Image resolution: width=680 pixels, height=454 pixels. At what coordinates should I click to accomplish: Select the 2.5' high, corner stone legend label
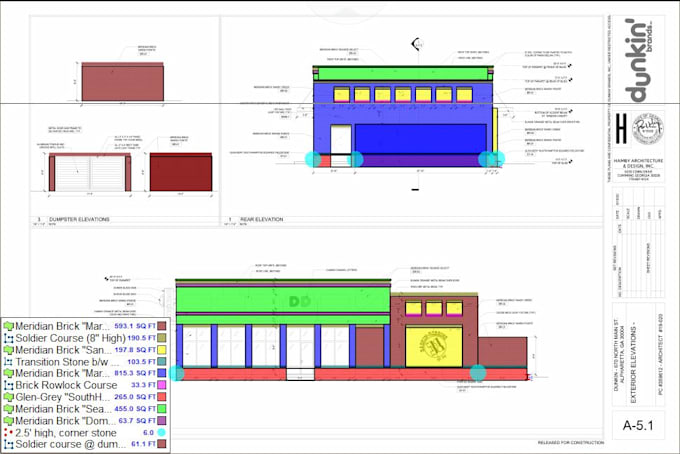[66, 433]
